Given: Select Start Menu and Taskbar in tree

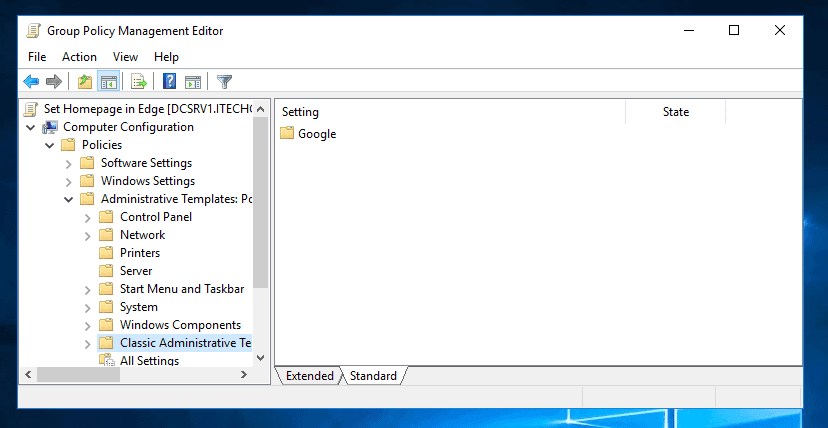Looking at the screenshot, I should pos(182,289).
